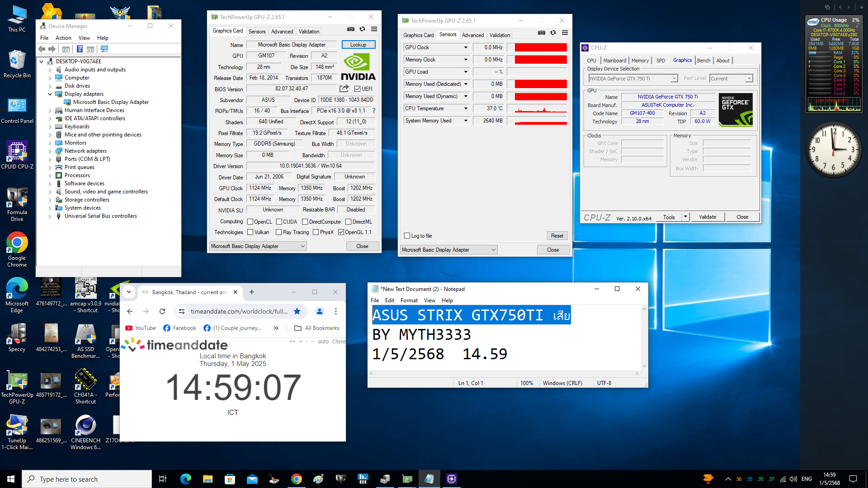Image resolution: width=868 pixels, height=488 pixels.
Task: Click the Bus Interface question mark icon
Action: (x=373, y=111)
